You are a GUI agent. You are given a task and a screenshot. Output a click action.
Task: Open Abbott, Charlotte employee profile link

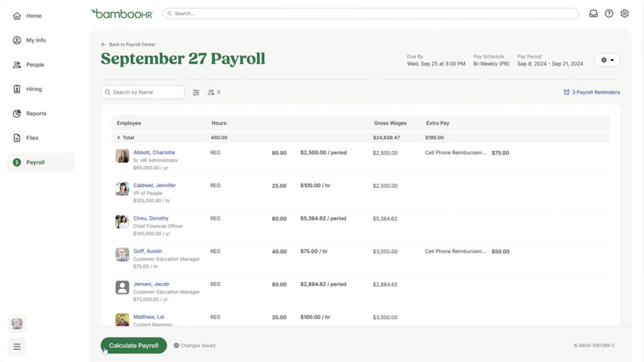coord(154,152)
